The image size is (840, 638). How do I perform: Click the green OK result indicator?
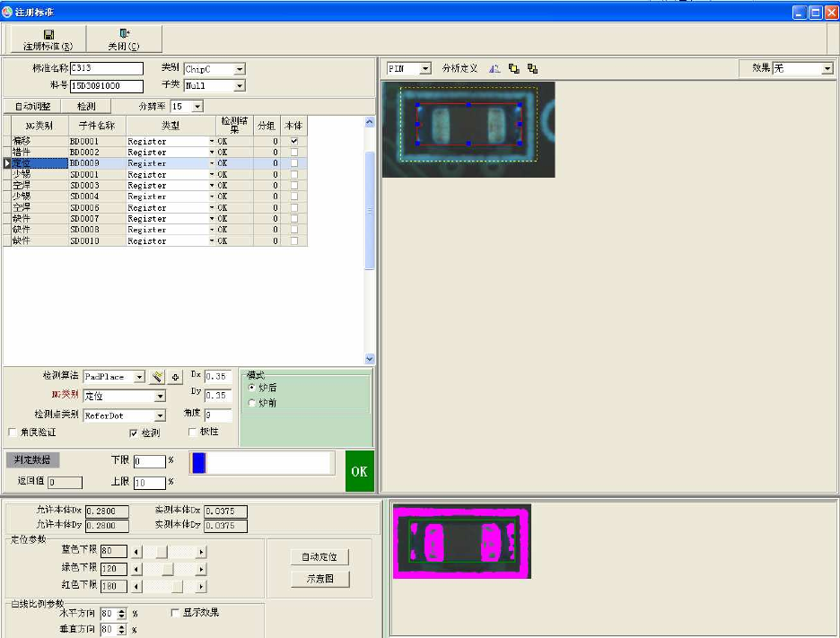click(359, 471)
